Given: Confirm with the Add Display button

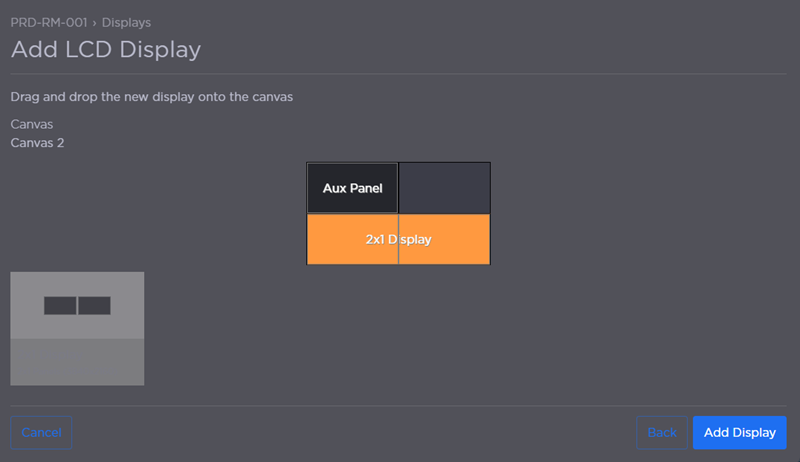Looking at the screenshot, I should tap(739, 432).
